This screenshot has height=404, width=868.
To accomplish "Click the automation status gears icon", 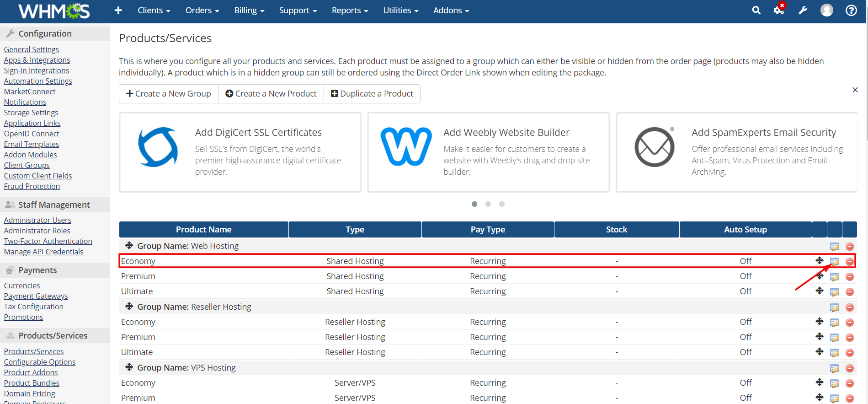I will pos(779,11).
